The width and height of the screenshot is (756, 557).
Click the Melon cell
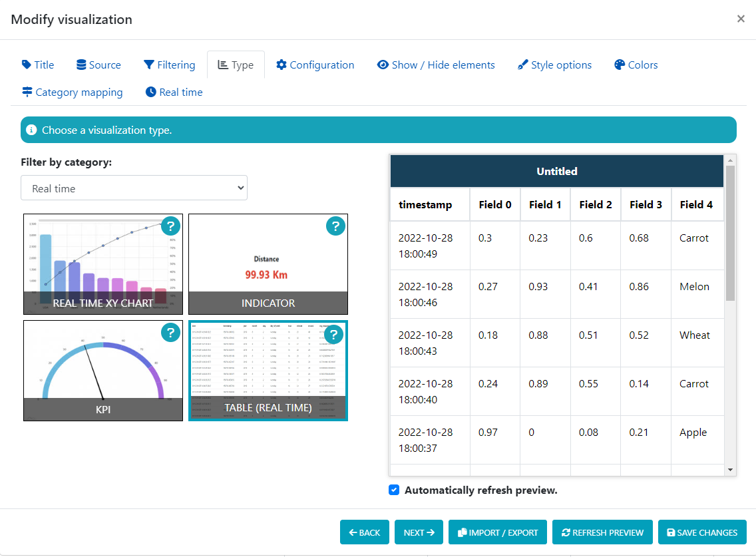697,294
